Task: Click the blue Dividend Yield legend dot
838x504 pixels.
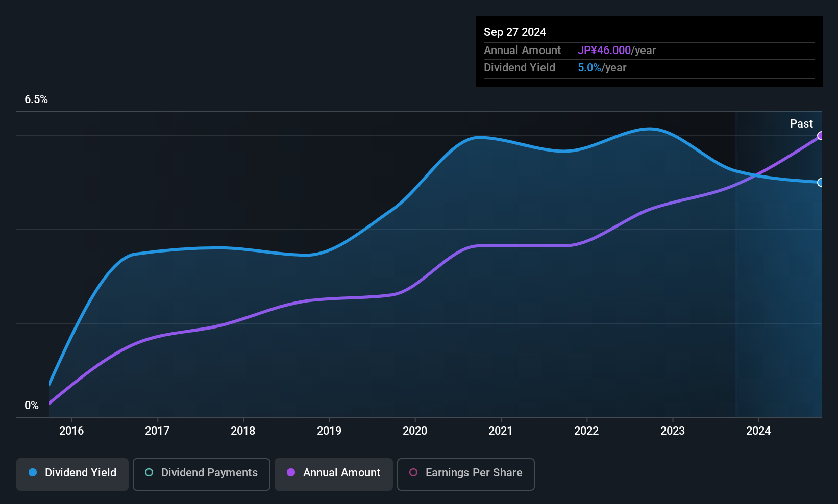Action: (x=33, y=472)
